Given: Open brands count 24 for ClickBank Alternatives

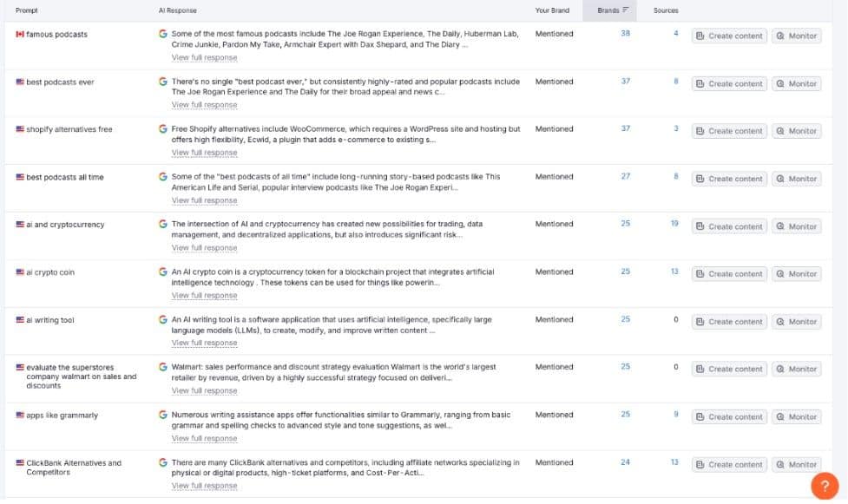Looking at the screenshot, I should click(x=625, y=462).
